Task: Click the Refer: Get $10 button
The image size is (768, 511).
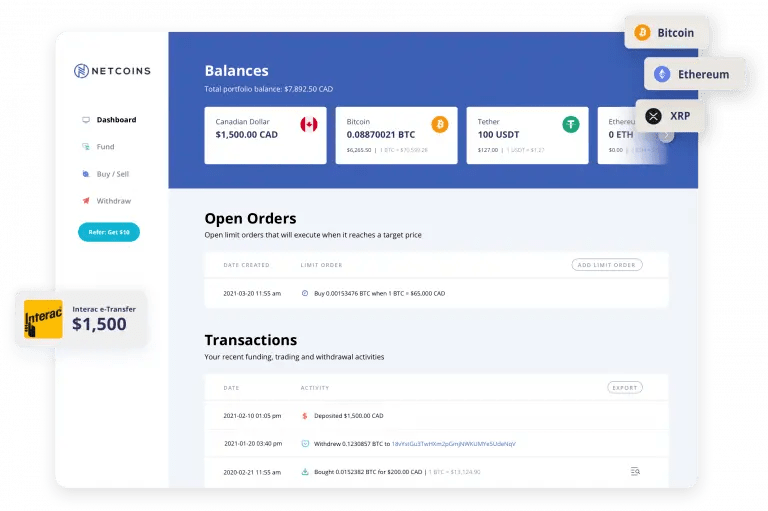Action: [x=109, y=232]
